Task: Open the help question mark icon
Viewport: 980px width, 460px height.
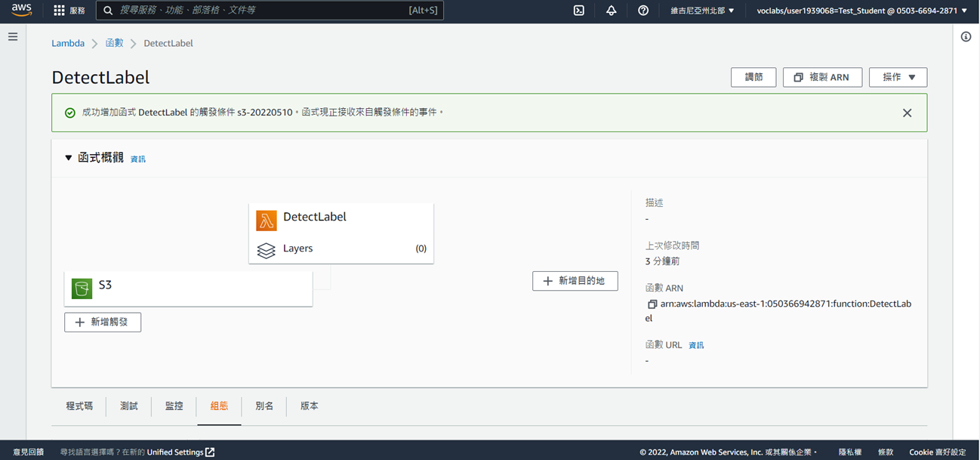Action: 643,11
